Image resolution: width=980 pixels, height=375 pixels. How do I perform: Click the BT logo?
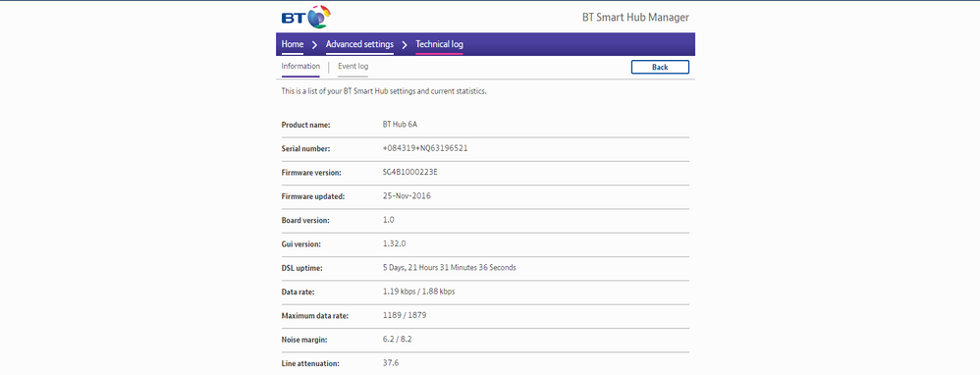pos(305,17)
